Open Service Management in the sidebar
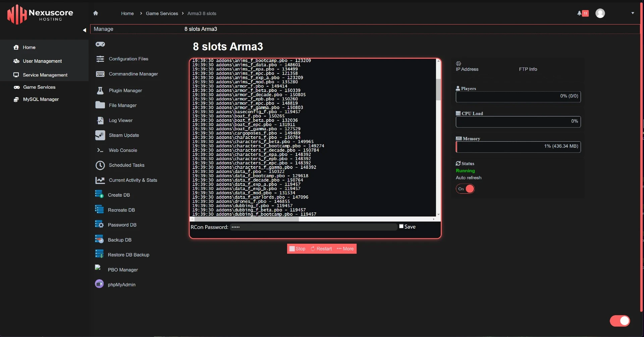This screenshot has height=337, width=644. pos(44,75)
